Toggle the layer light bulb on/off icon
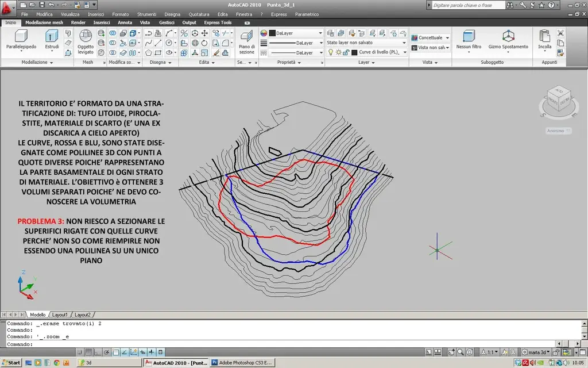The height and width of the screenshot is (368, 588). point(331,52)
